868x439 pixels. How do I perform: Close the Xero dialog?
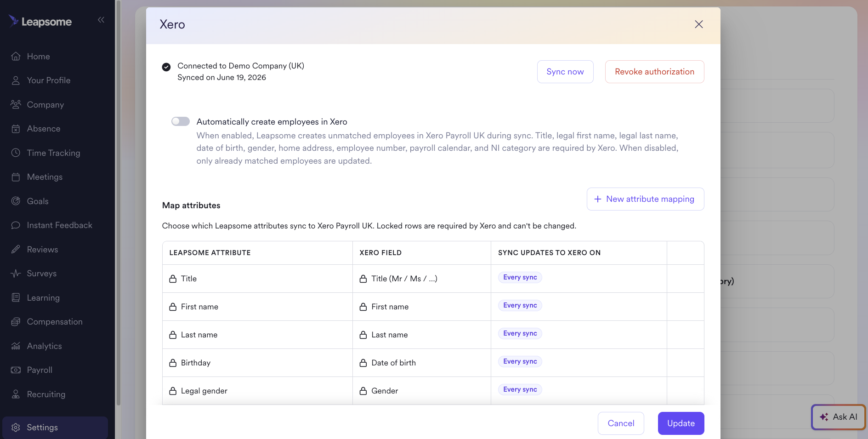[x=699, y=24]
